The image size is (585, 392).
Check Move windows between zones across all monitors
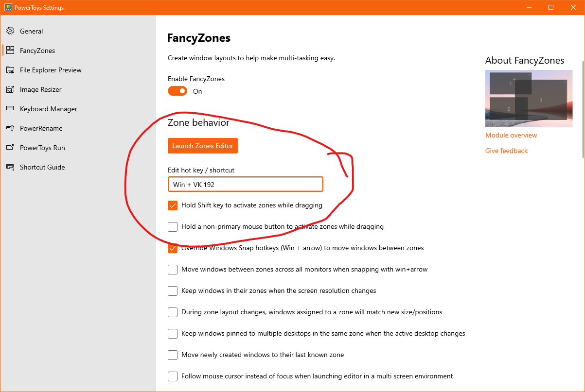(x=173, y=269)
